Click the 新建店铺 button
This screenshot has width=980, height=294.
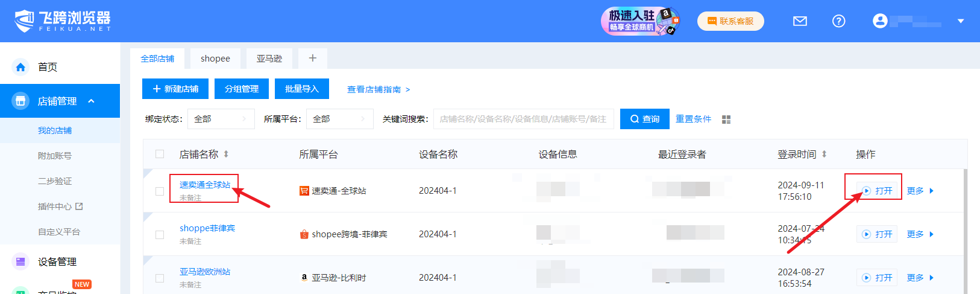point(175,89)
